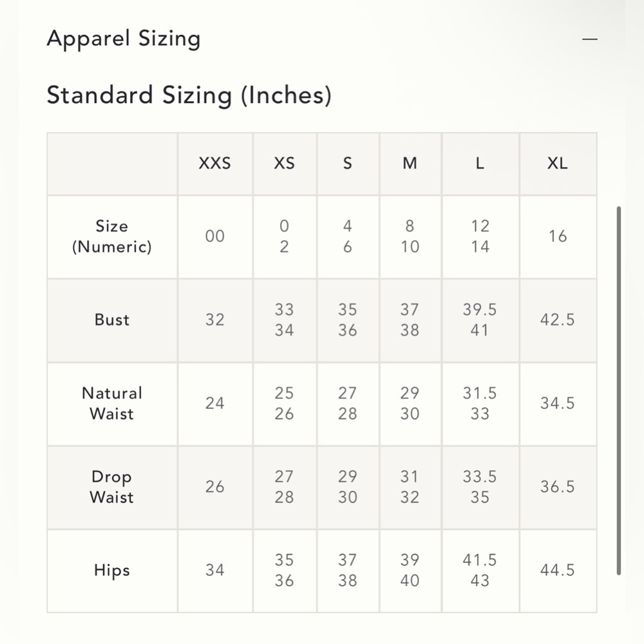This screenshot has width=644, height=644.
Task: Select the L column header
Action: pyautogui.click(x=480, y=164)
